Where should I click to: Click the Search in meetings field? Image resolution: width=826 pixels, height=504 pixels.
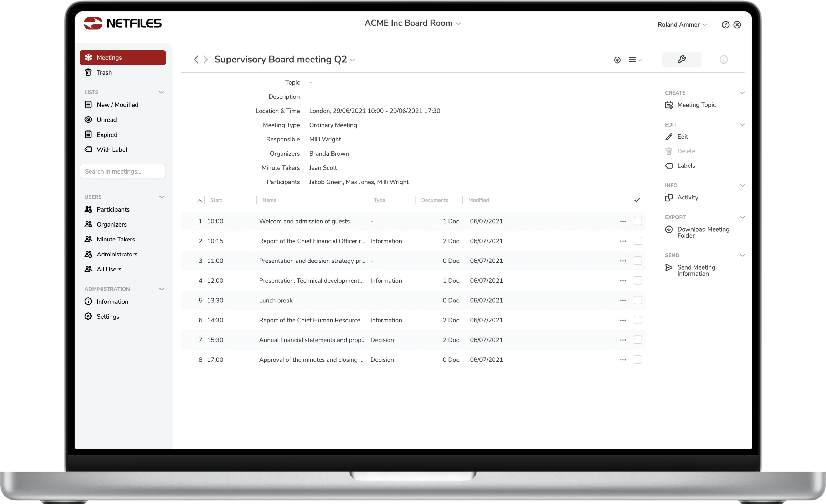point(123,171)
